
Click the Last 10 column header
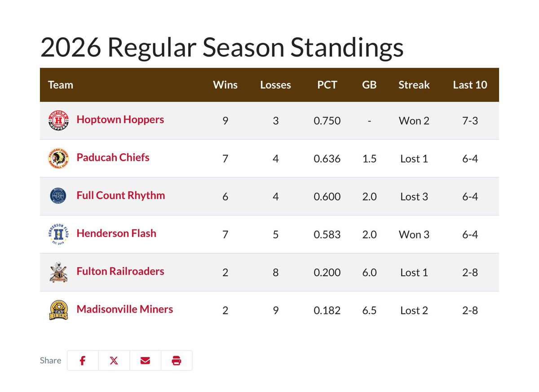point(470,85)
